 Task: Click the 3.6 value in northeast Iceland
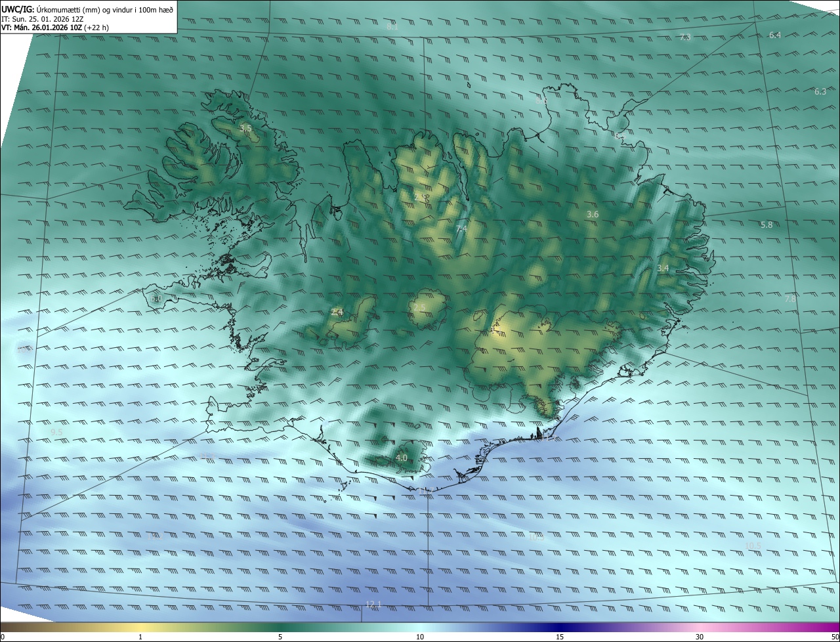coord(593,215)
